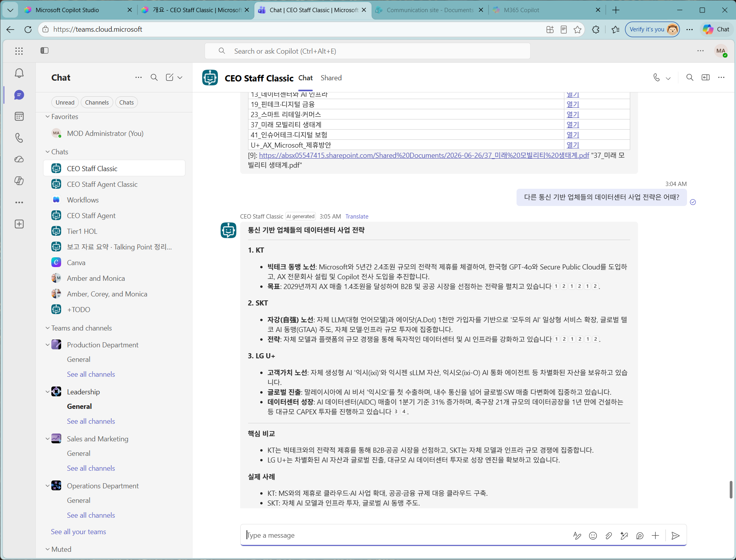Open the Calls phone icon in left rail
Screen dimensions: 736x560
19,138
